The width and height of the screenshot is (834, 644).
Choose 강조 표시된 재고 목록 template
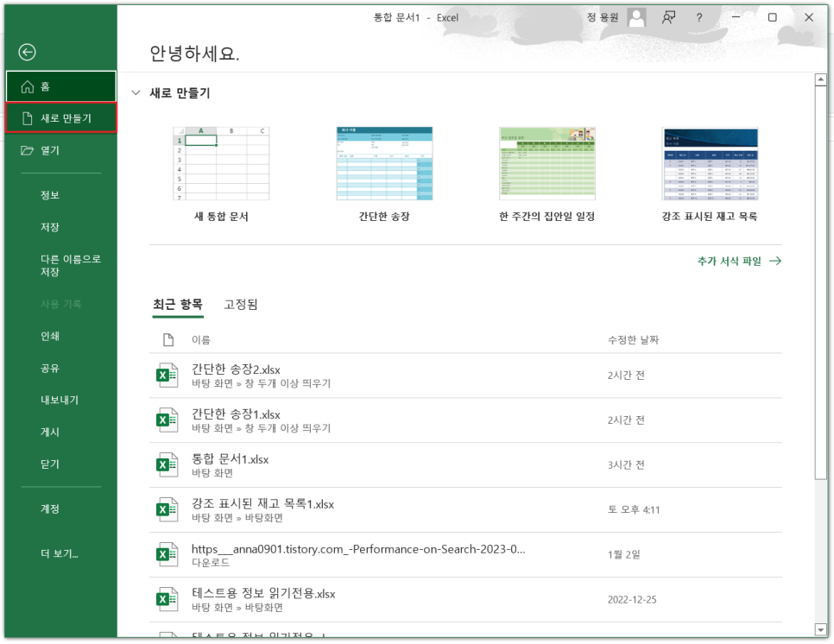[x=710, y=174]
